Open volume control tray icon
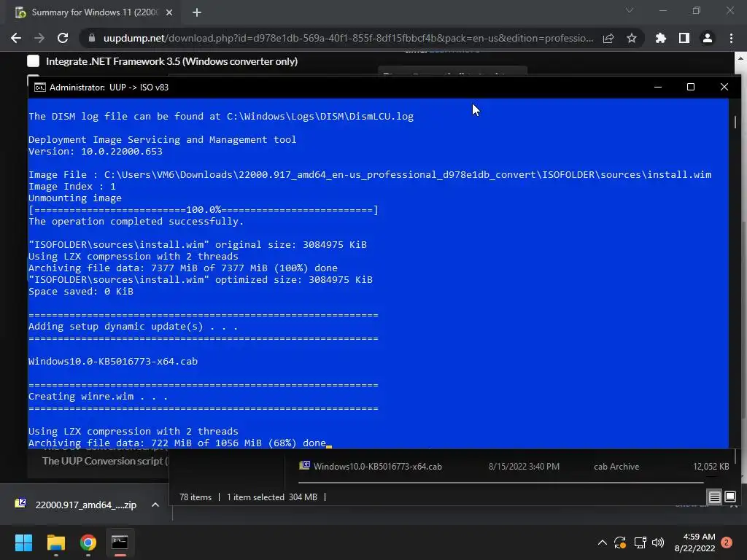747x560 pixels. 658,542
